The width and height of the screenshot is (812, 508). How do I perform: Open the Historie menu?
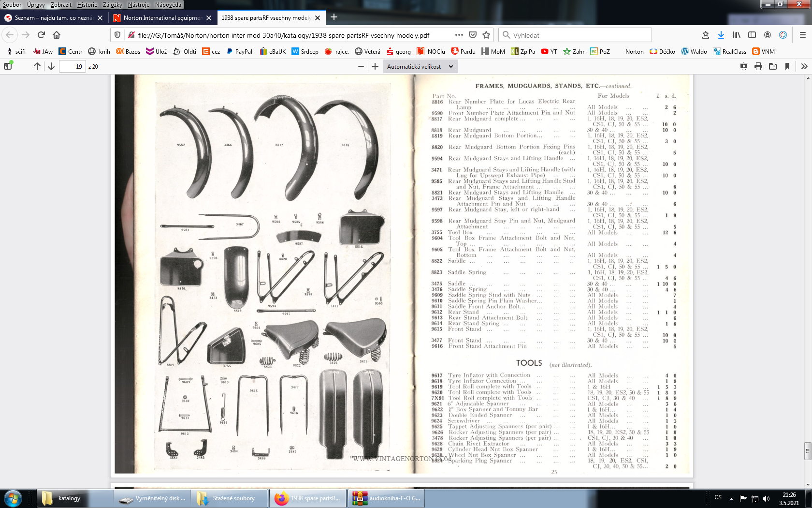[87, 5]
